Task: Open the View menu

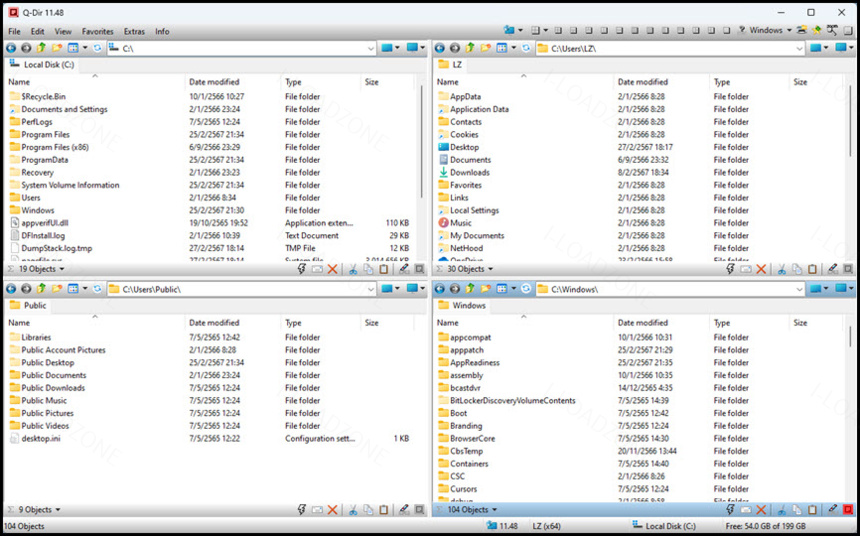Action: (x=63, y=31)
